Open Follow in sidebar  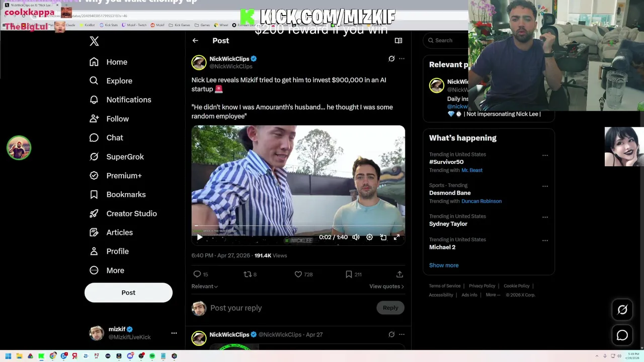tap(109, 119)
